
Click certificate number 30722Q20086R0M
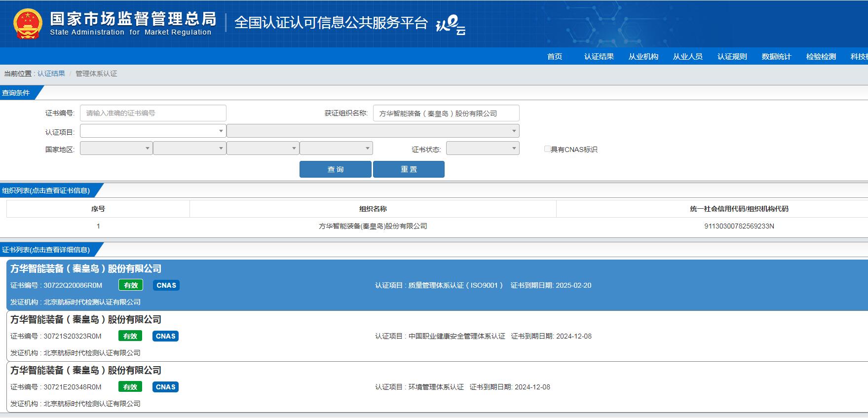tap(73, 285)
